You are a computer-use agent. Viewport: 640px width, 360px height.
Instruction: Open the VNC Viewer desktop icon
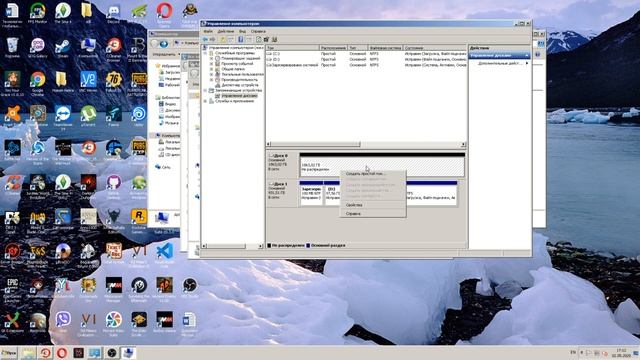pos(88,81)
